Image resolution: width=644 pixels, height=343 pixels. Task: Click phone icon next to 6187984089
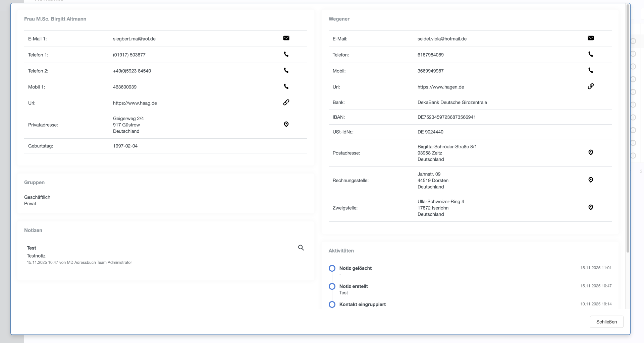tap(591, 54)
